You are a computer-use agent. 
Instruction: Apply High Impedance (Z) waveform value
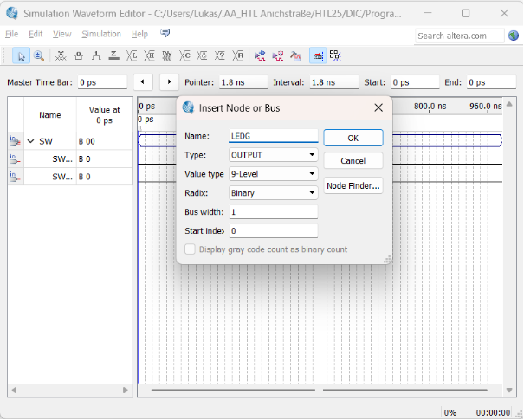(113, 55)
